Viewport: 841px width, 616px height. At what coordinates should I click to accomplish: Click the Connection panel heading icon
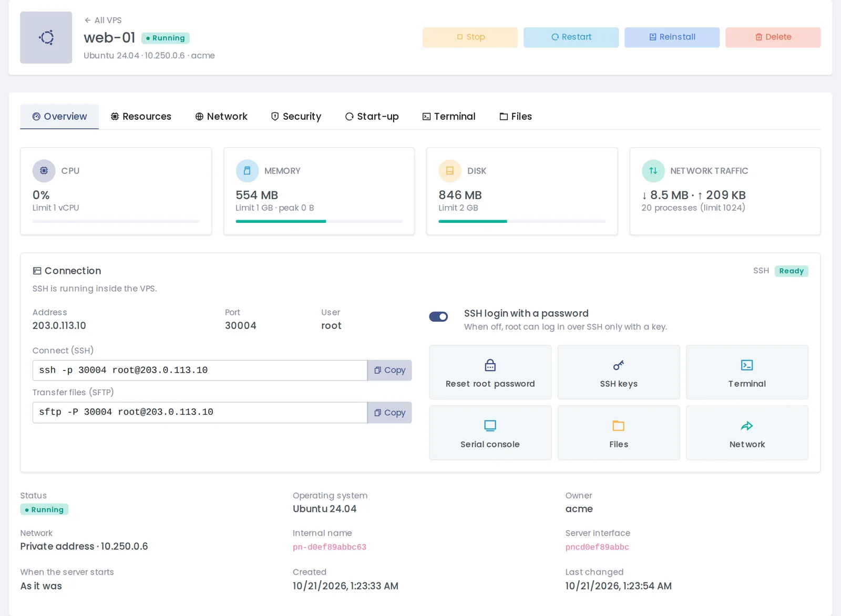pos(37,271)
